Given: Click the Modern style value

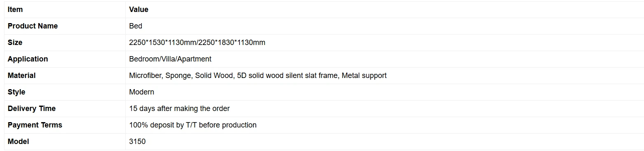Looking at the screenshot, I should click(142, 92).
